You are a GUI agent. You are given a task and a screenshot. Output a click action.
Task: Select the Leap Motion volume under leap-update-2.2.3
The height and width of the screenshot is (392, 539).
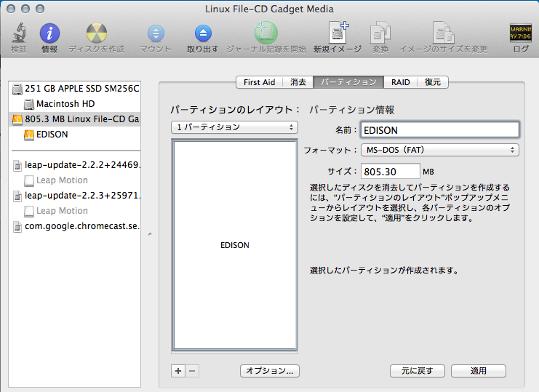coord(75,211)
